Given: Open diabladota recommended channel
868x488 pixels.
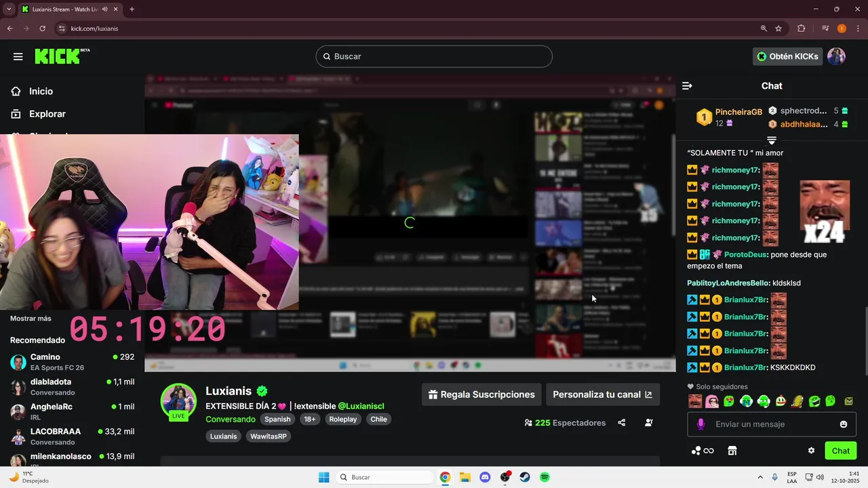Looking at the screenshot, I should [x=72, y=387].
